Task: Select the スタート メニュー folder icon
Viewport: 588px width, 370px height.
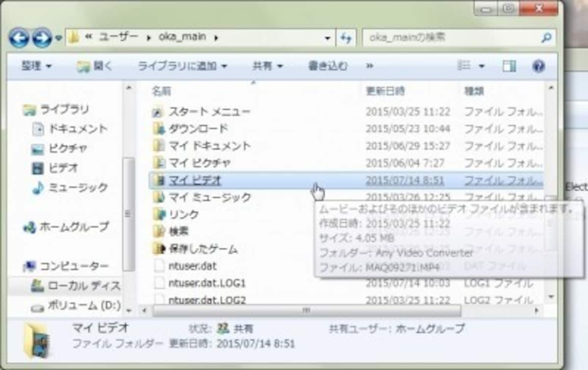Action: pyautogui.click(x=158, y=112)
